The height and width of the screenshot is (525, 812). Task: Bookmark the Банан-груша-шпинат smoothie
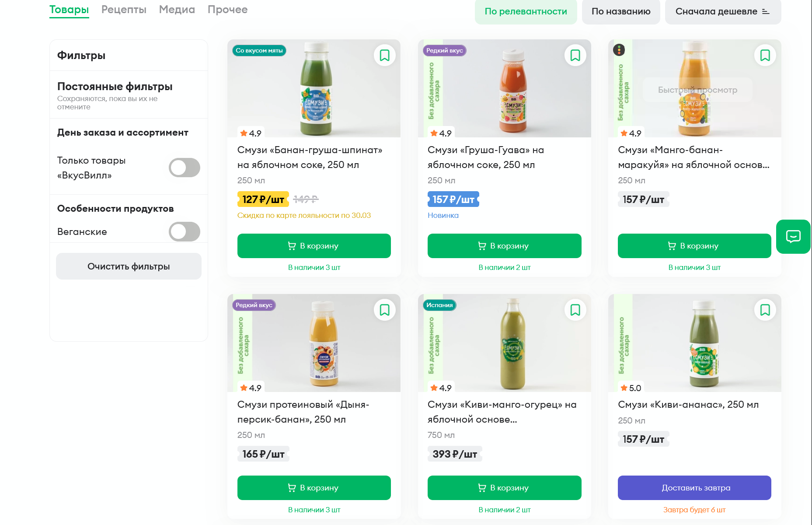coord(384,56)
